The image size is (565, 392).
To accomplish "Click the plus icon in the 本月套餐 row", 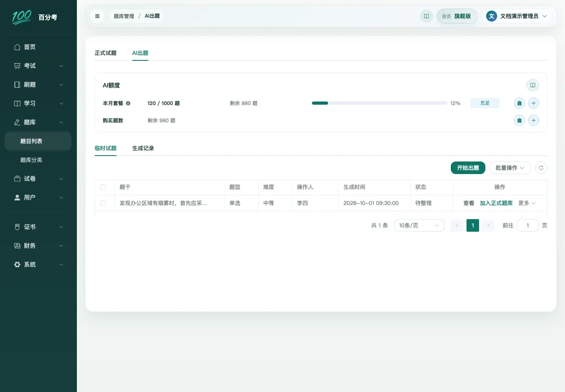I will click(x=534, y=103).
